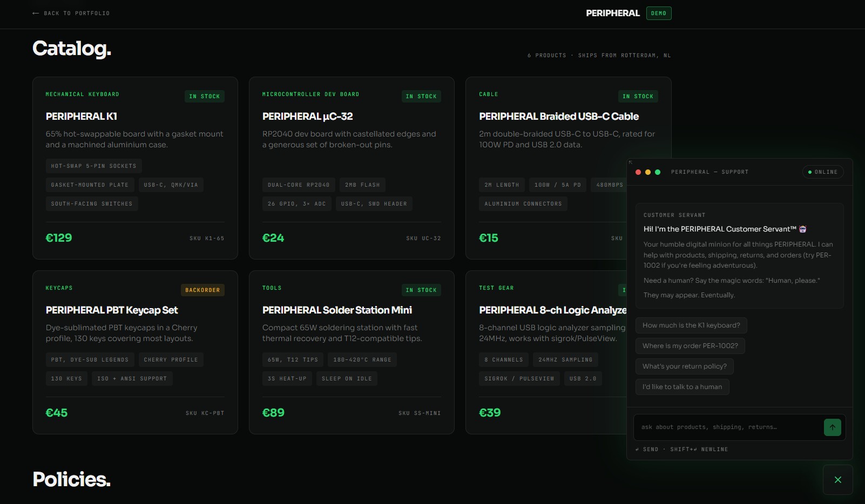
Task: Click the €129 price
Action: (x=59, y=238)
